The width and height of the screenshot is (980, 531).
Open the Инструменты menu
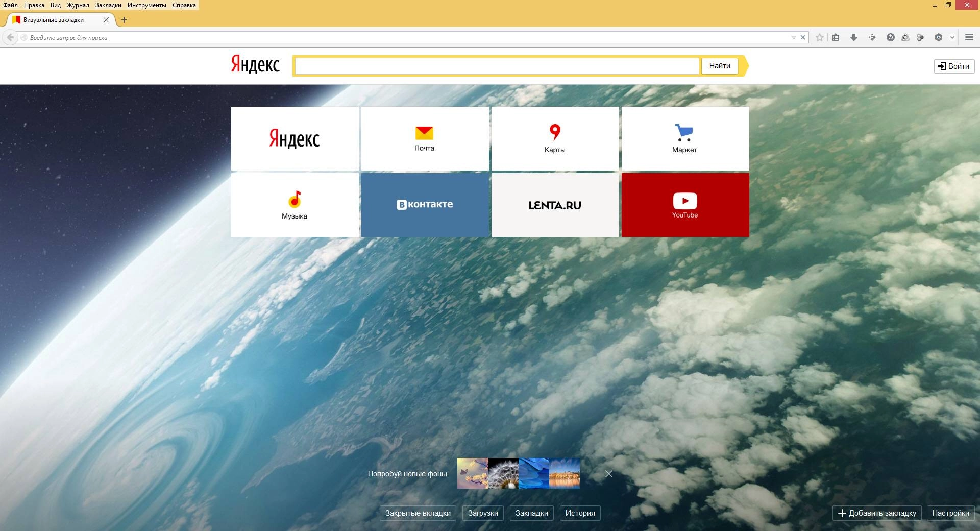147,5
